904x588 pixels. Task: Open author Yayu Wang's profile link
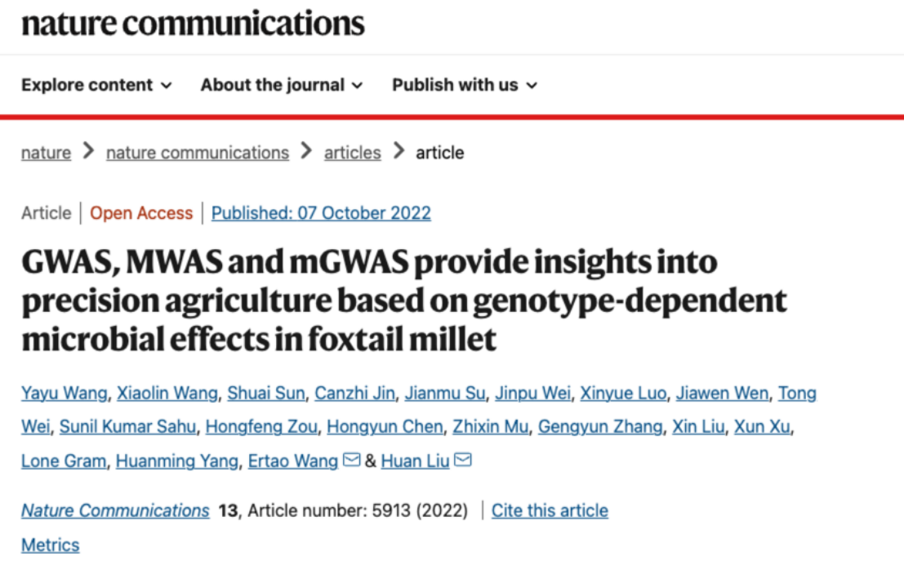click(x=65, y=393)
